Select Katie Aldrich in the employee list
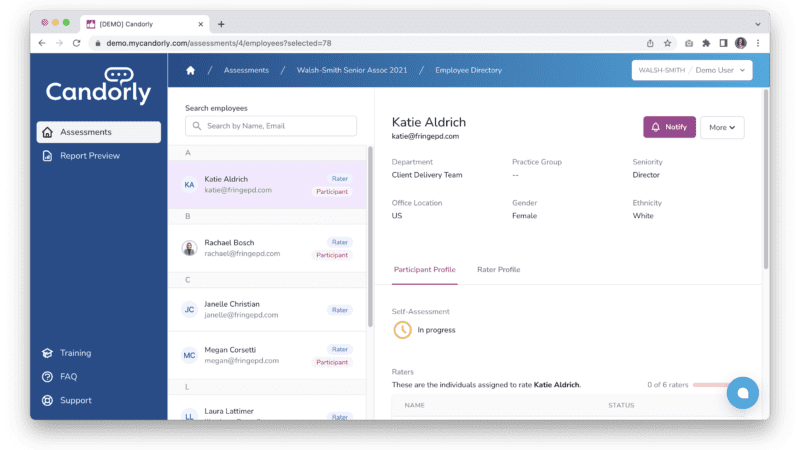 (x=267, y=185)
